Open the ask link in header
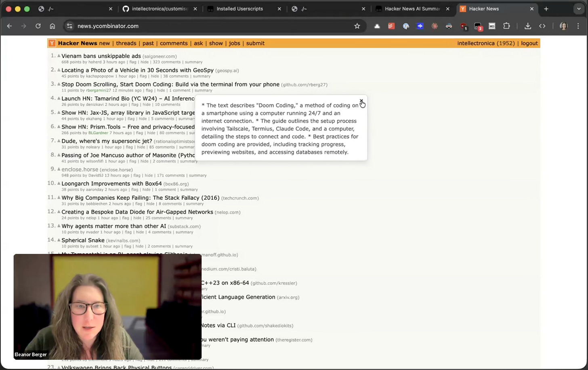 click(198, 43)
